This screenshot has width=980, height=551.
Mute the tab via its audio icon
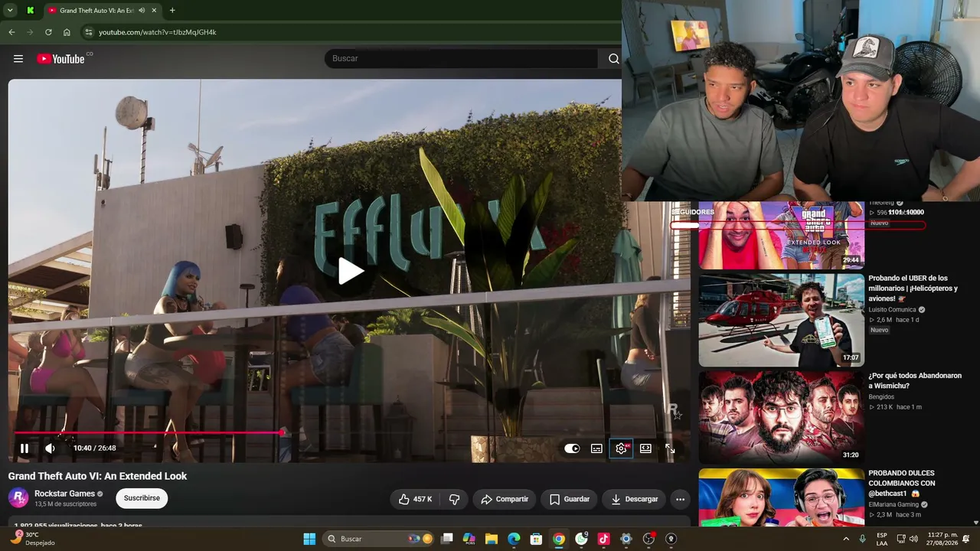(x=142, y=11)
